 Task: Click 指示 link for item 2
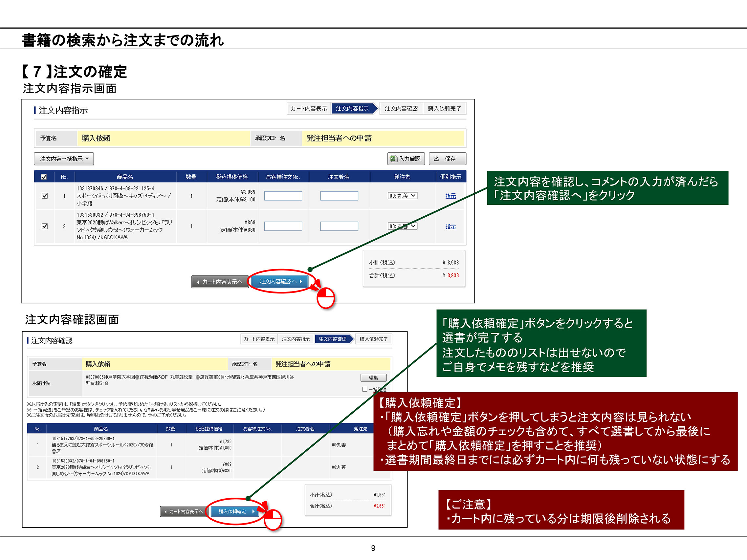[450, 226]
